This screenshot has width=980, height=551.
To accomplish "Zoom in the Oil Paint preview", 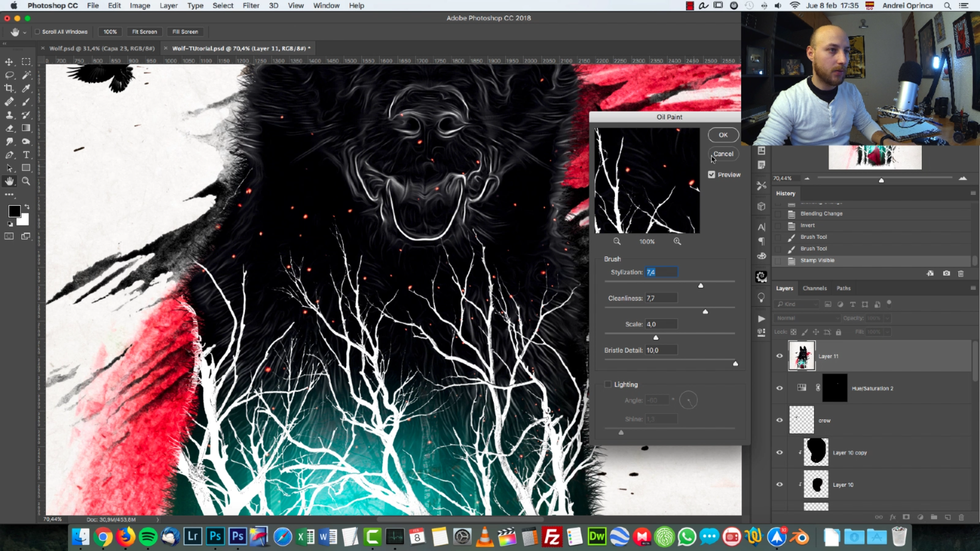I will (677, 241).
